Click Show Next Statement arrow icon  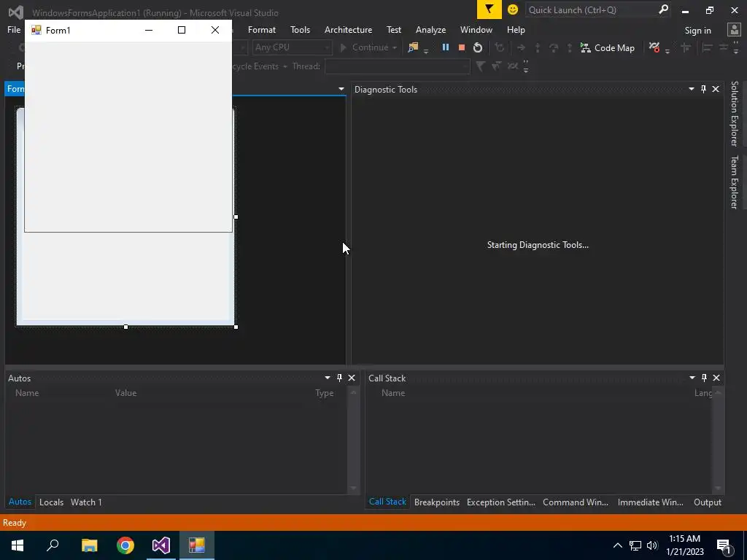tap(521, 47)
